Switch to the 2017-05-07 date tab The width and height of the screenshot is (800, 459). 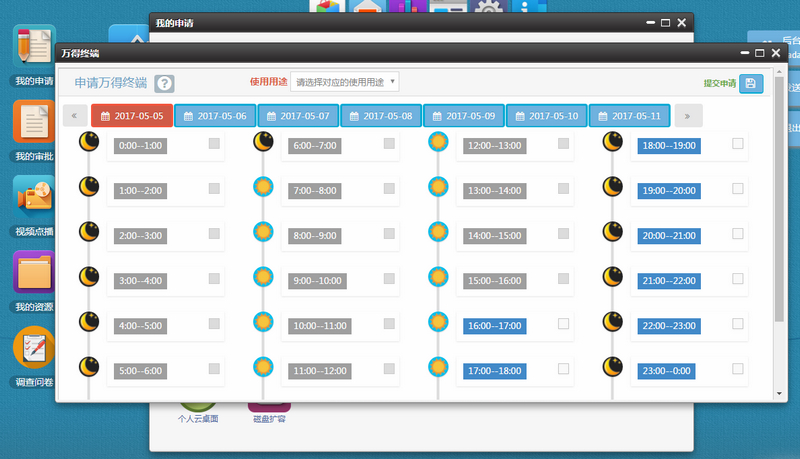point(298,116)
